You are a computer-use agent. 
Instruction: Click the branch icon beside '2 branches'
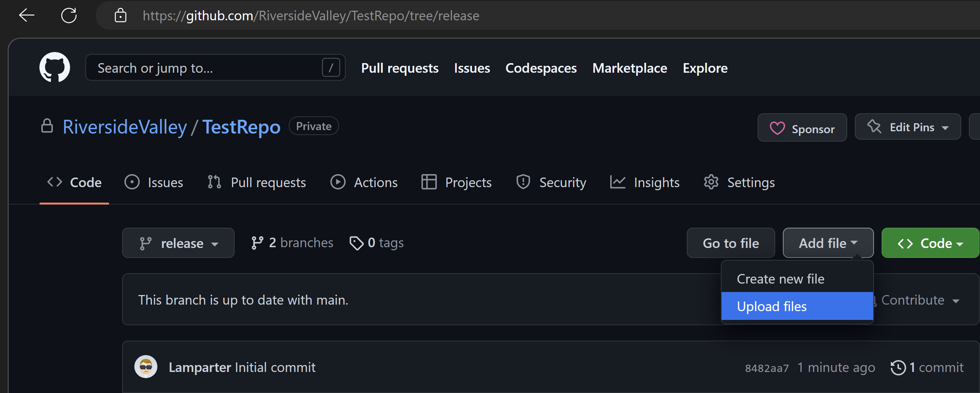(257, 242)
